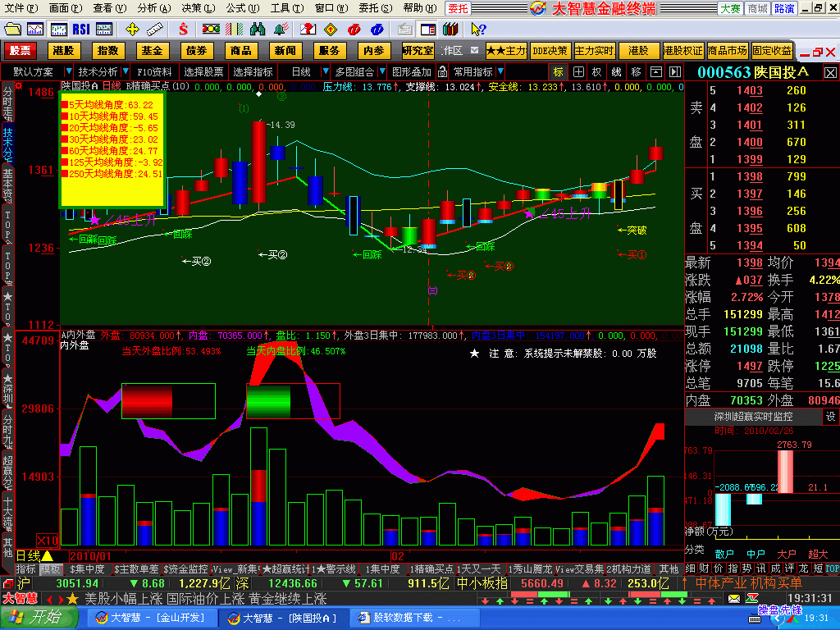This screenshot has width=840, height=630.
Task: Open the 分析(A) menu
Action: click(x=153, y=8)
